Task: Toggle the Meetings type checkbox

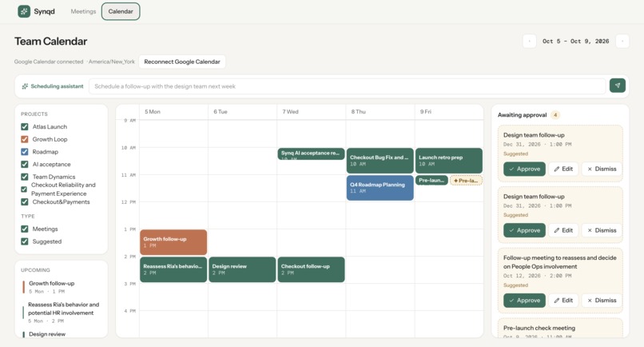Action: pyautogui.click(x=25, y=229)
